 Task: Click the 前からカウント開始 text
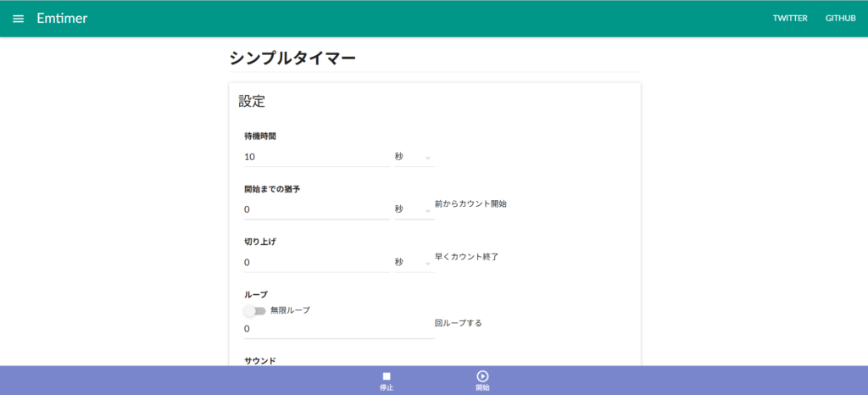coord(470,204)
